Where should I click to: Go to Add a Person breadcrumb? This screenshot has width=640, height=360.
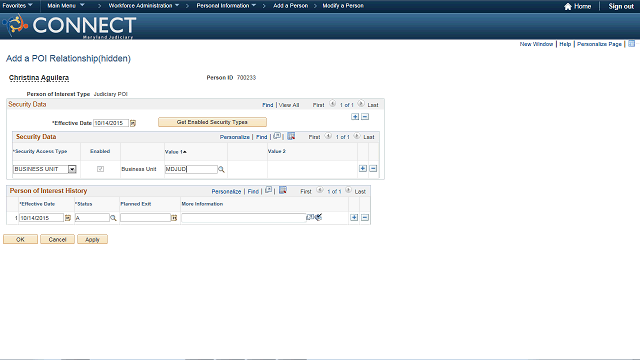[291, 6]
